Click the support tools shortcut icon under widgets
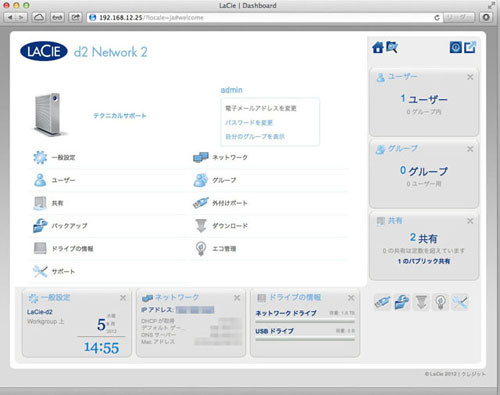Screen dimensions: 500x395 [x=460, y=302]
